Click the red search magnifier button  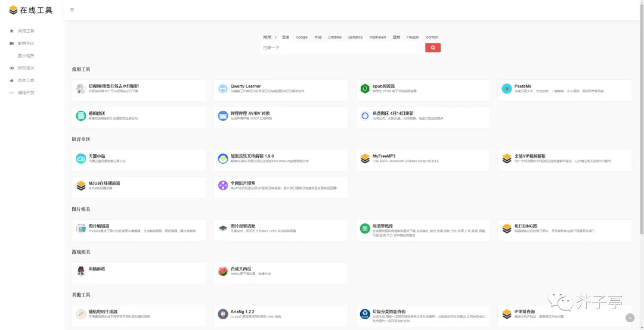pyautogui.click(x=433, y=48)
